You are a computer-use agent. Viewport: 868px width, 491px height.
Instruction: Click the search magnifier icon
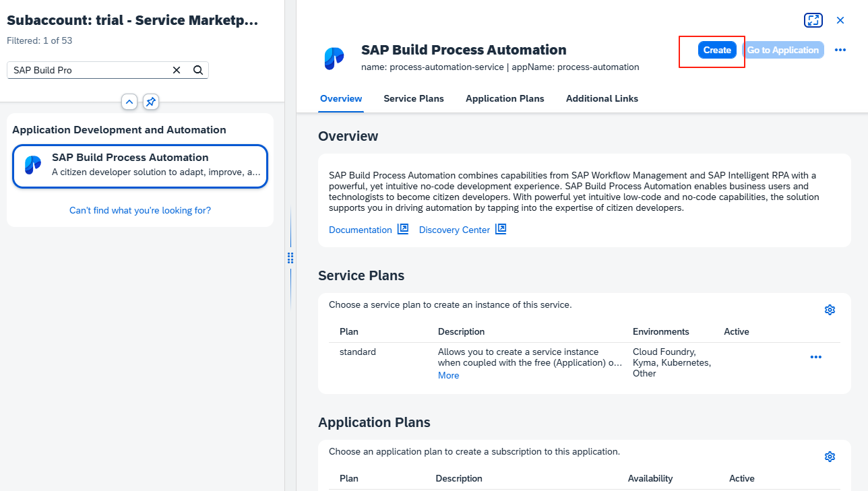[x=198, y=70]
